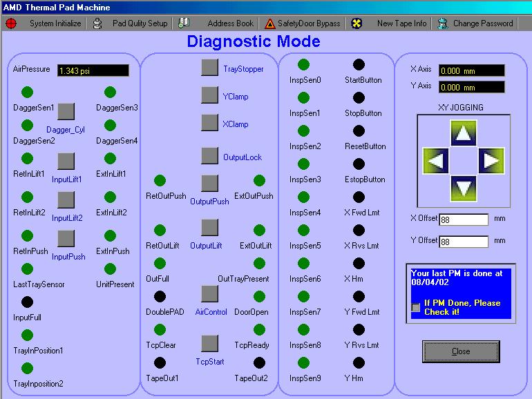Image resolution: width=532 pixels, height=399 pixels.
Task: Toggle the InputLift2 output button
Action: (x=66, y=200)
